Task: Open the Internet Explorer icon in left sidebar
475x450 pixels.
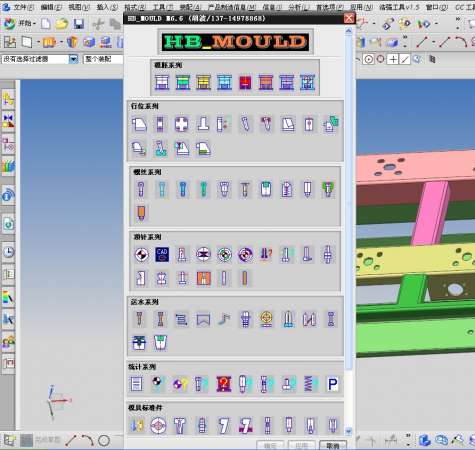Action: pyautogui.click(x=8, y=196)
